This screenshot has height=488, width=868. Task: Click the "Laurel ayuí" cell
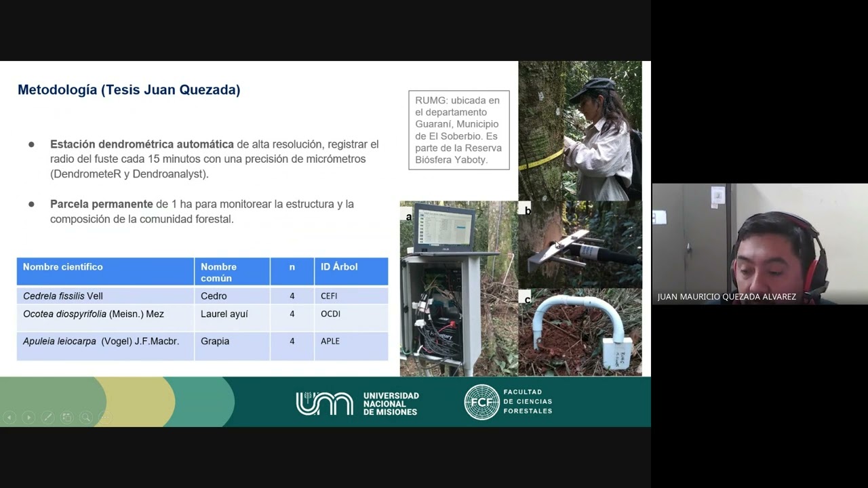tap(232, 317)
